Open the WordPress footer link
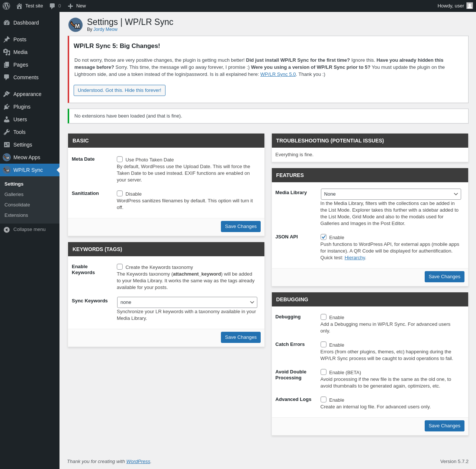This screenshot has width=476, height=469. point(138,462)
